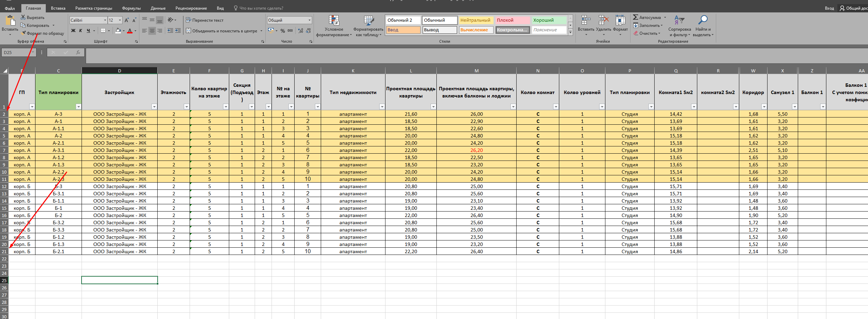Apply the Нейтральный yellow style swatch

[476, 20]
